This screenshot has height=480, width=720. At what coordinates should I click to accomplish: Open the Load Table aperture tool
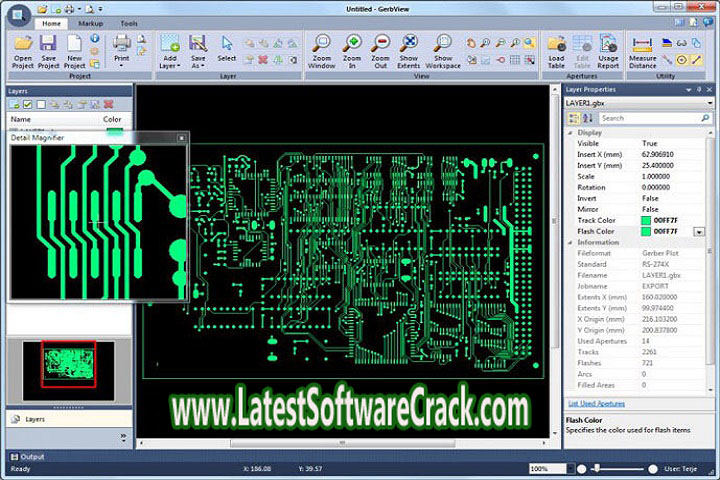click(x=557, y=44)
